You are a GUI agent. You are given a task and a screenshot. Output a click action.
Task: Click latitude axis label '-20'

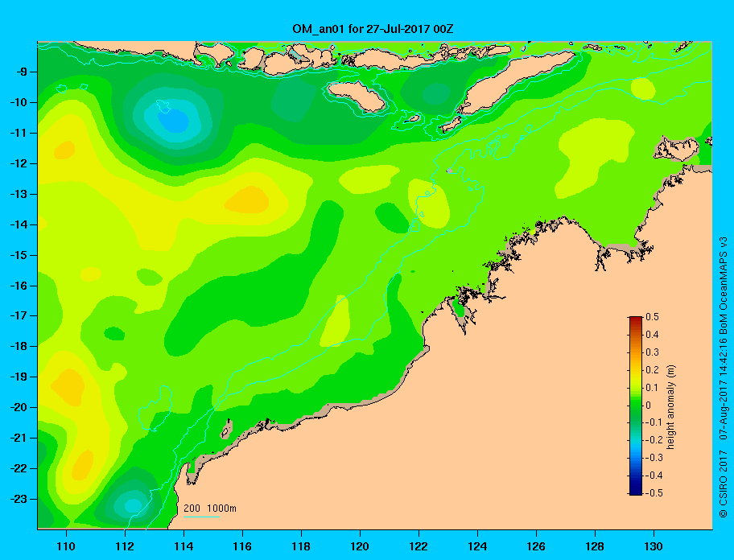coord(19,407)
